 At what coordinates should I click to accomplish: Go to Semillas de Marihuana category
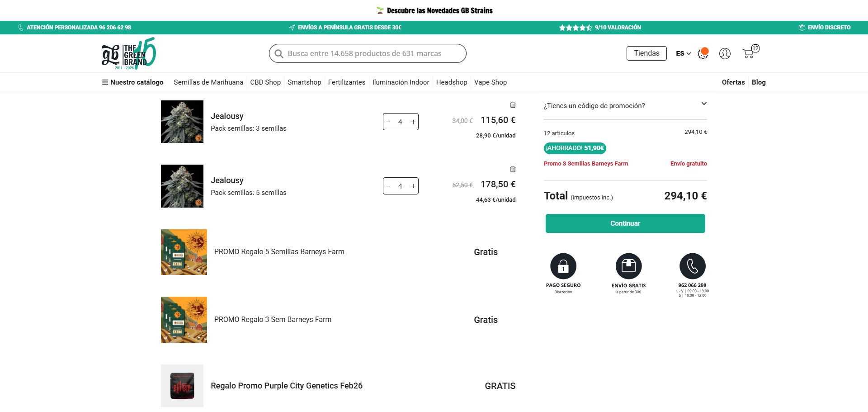tap(208, 82)
